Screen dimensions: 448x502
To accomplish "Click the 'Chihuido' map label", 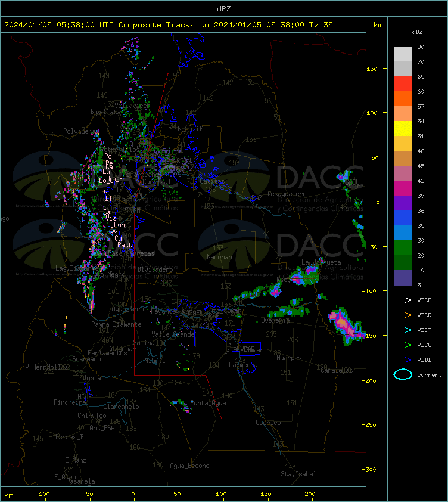I will point(92,415).
